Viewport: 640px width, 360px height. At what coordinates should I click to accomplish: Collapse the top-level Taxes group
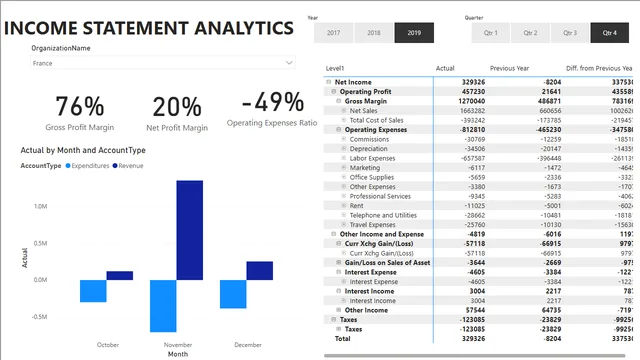coord(333,319)
